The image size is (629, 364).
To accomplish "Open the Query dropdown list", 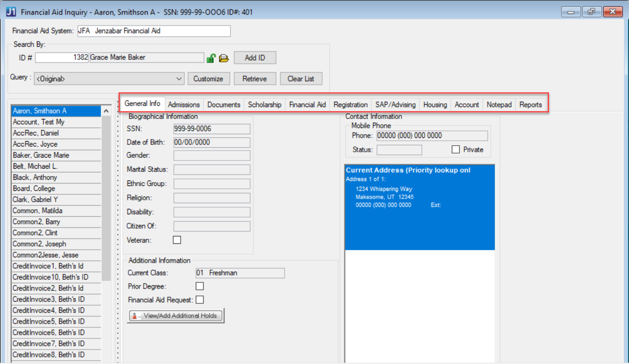I will pos(179,79).
